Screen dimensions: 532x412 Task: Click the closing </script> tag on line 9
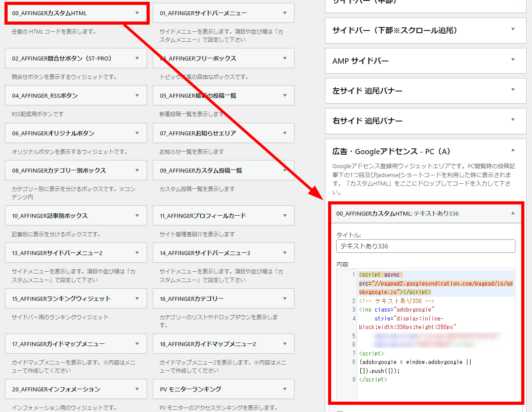[373, 379]
